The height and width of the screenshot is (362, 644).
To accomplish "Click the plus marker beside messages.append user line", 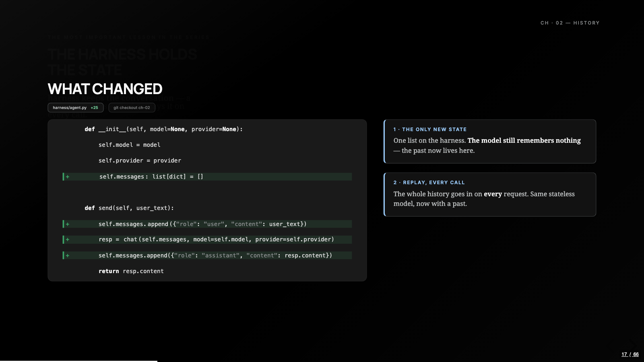I will click(68, 224).
